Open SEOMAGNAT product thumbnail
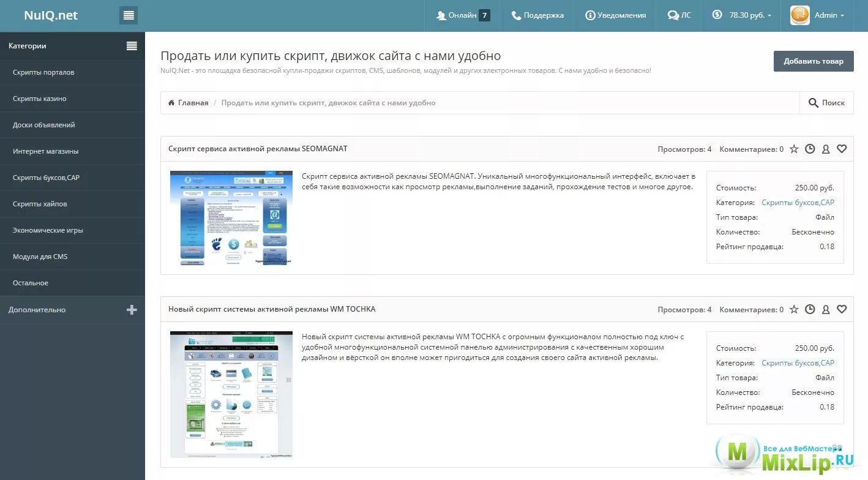This screenshot has width=868, height=480. 231,218
